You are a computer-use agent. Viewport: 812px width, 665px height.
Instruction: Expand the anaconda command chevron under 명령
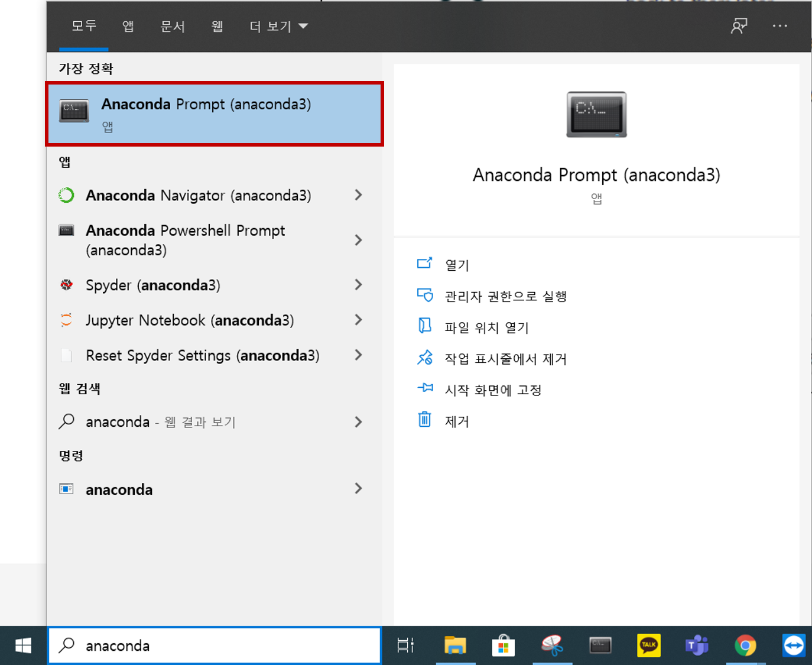click(x=358, y=488)
